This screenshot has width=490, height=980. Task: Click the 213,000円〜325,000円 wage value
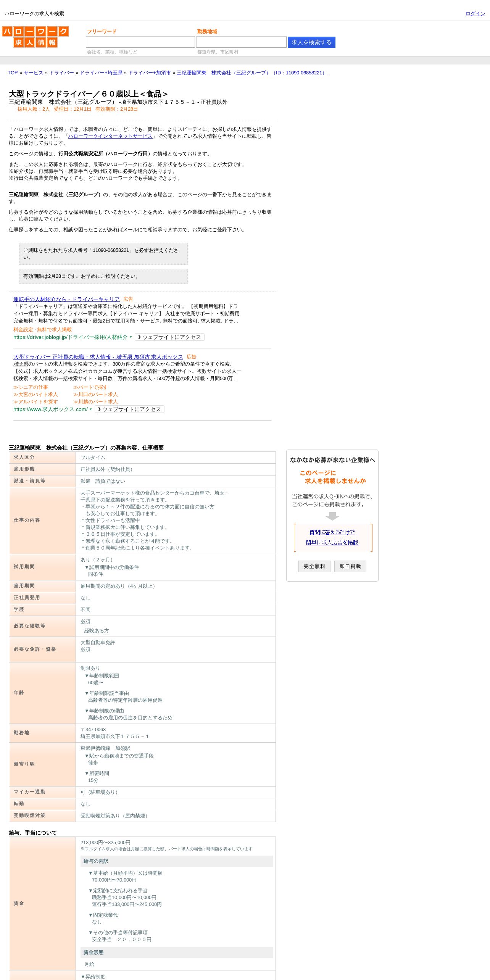point(105,843)
